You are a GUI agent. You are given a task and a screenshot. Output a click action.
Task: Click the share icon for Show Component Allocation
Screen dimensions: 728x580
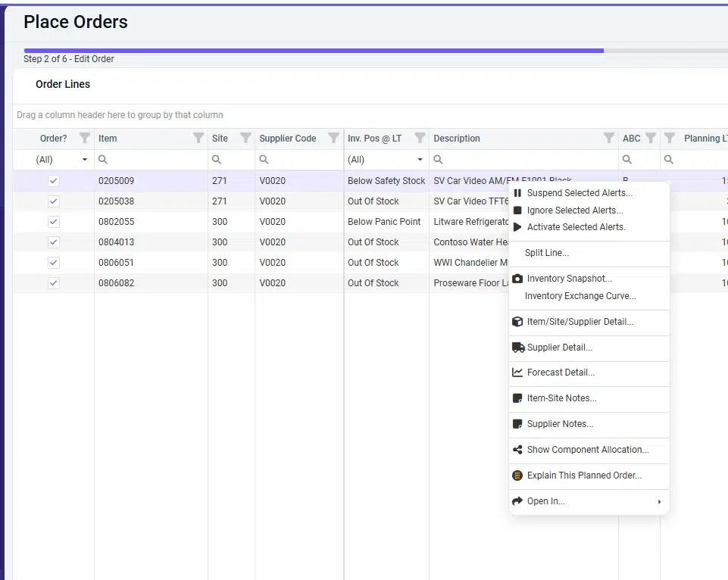(517, 450)
